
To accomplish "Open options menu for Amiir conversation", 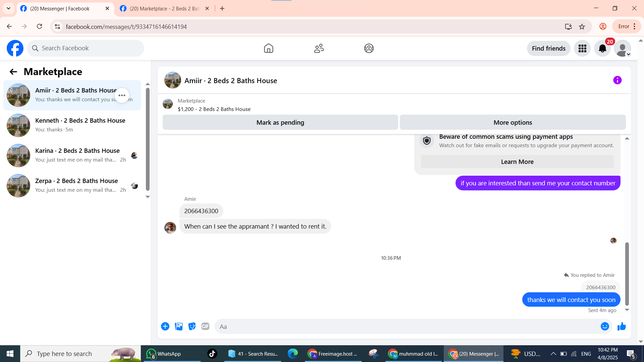I will [122, 96].
